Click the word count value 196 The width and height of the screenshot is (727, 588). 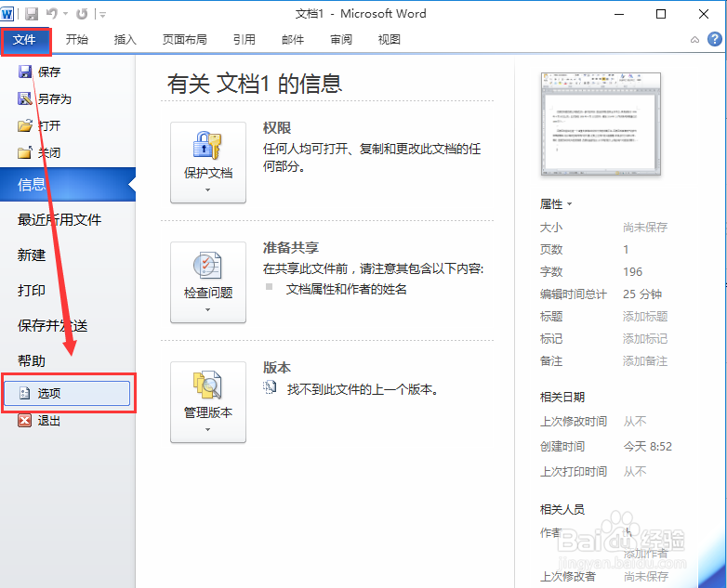pyautogui.click(x=633, y=272)
